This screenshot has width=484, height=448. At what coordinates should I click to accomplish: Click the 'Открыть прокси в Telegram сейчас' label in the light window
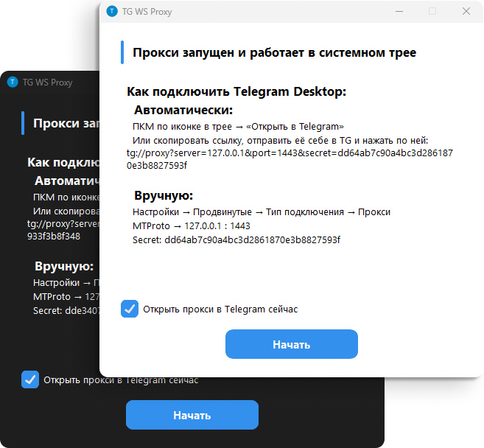click(220, 309)
